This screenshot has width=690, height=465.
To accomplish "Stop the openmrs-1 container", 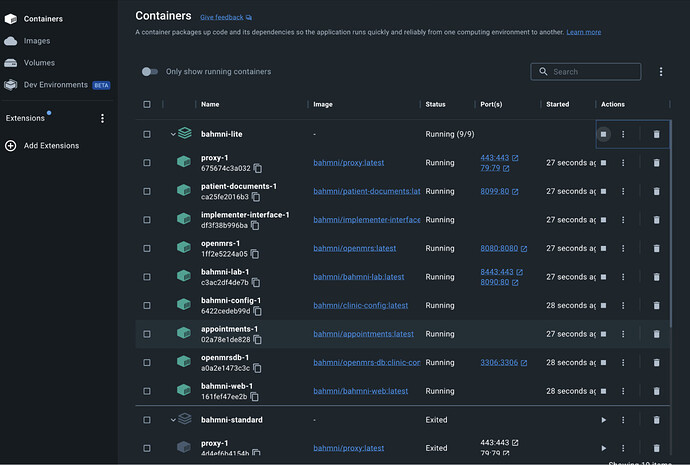I will [603, 249].
